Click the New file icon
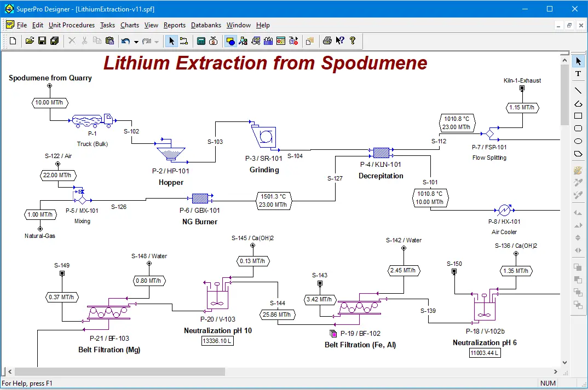588x390 pixels. (13, 41)
